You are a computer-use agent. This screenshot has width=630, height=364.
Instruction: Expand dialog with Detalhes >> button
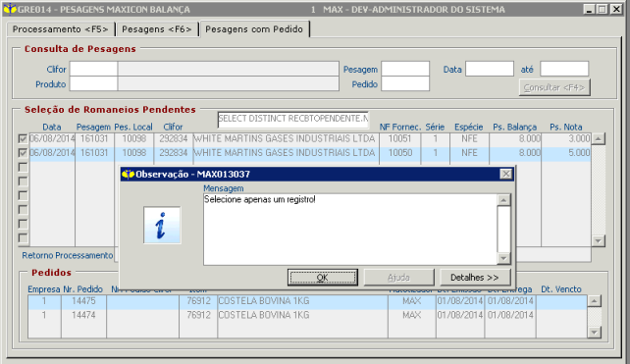click(475, 278)
